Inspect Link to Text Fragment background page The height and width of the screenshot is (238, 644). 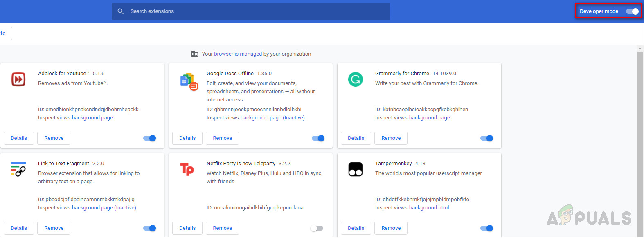pyautogui.click(x=104, y=208)
